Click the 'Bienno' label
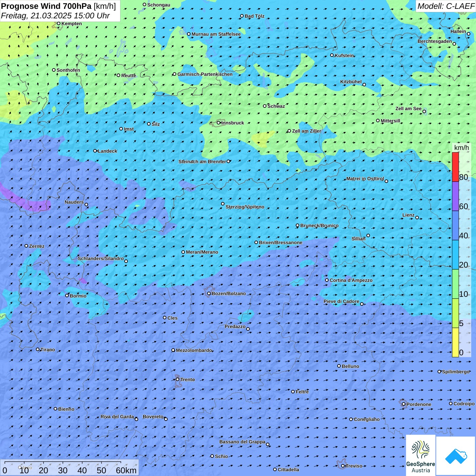The width and height of the screenshot is (476, 476). [x=66, y=409]
